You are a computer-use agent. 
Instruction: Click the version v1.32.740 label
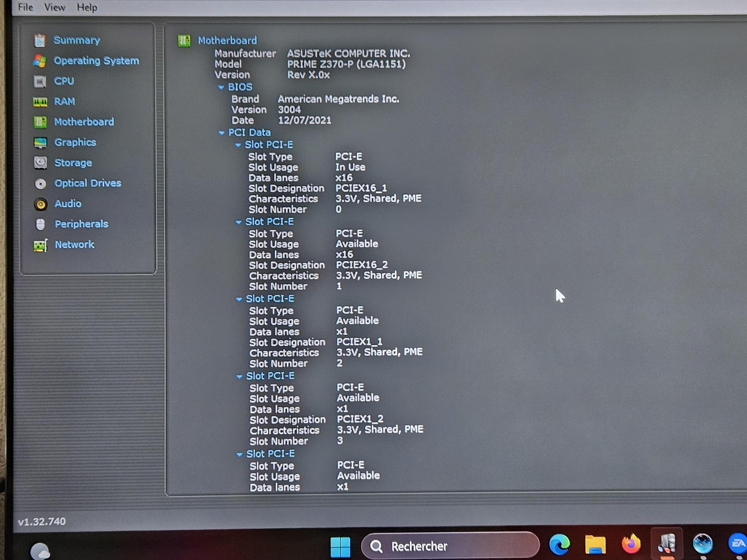tap(42, 521)
